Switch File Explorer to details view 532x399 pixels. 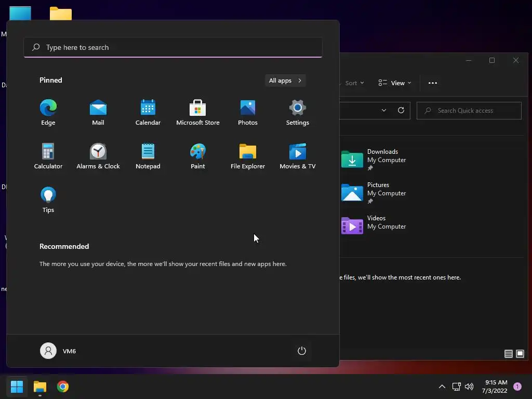point(508,354)
